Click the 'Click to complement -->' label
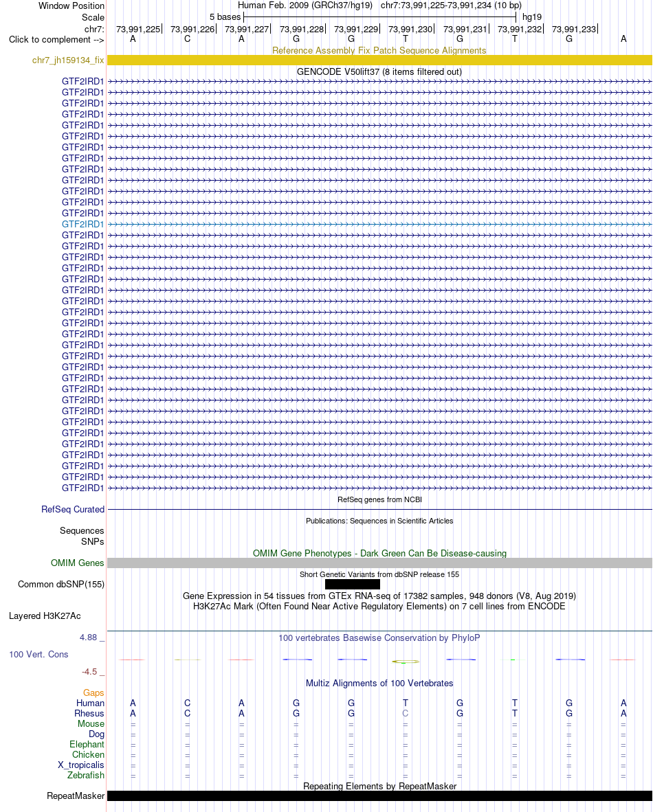This screenshot has height=812, width=653. tap(56, 39)
